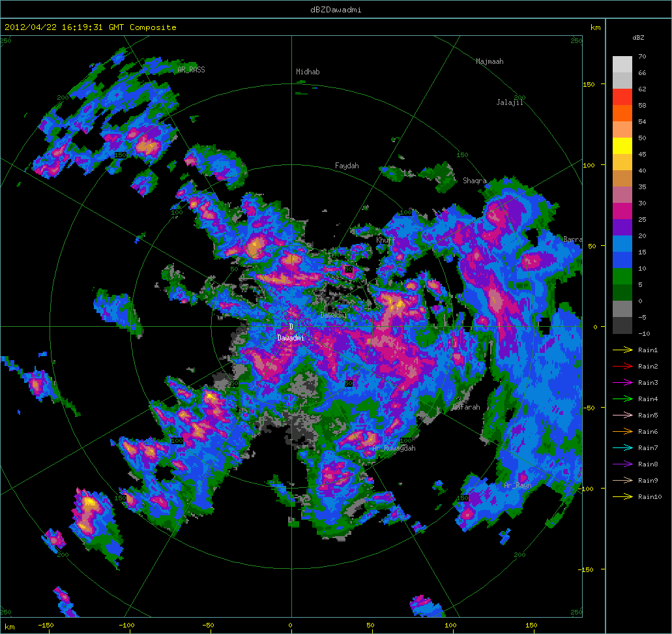Viewport: 672px width, 634px height.
Task: Click the Majmaah label on the map
Action: [489, 62]
